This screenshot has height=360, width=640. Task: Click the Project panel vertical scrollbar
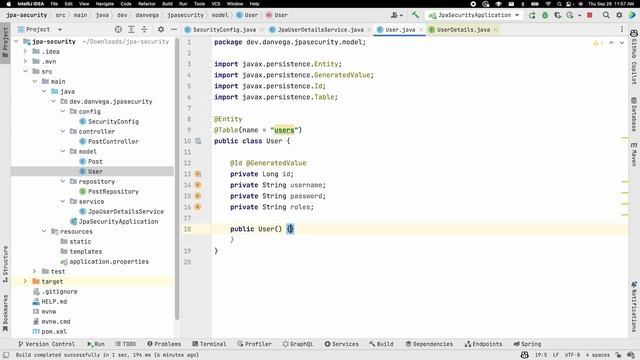pos(177,178)
